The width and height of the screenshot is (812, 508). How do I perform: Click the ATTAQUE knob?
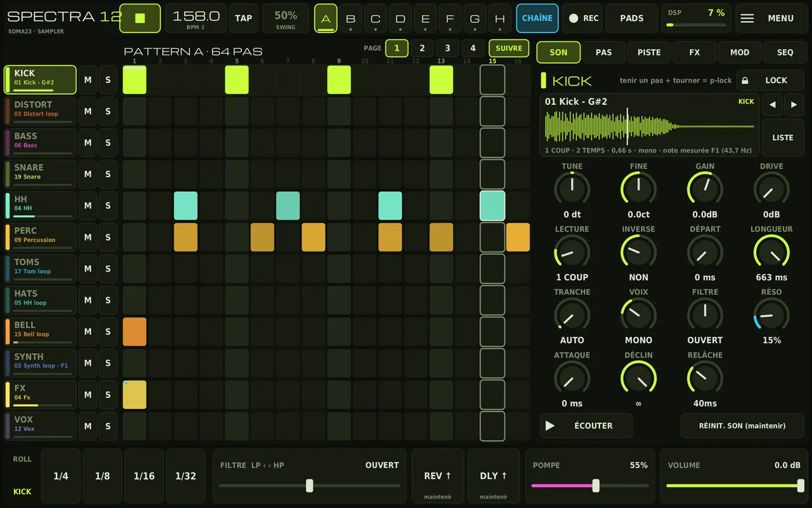(572, 378)
